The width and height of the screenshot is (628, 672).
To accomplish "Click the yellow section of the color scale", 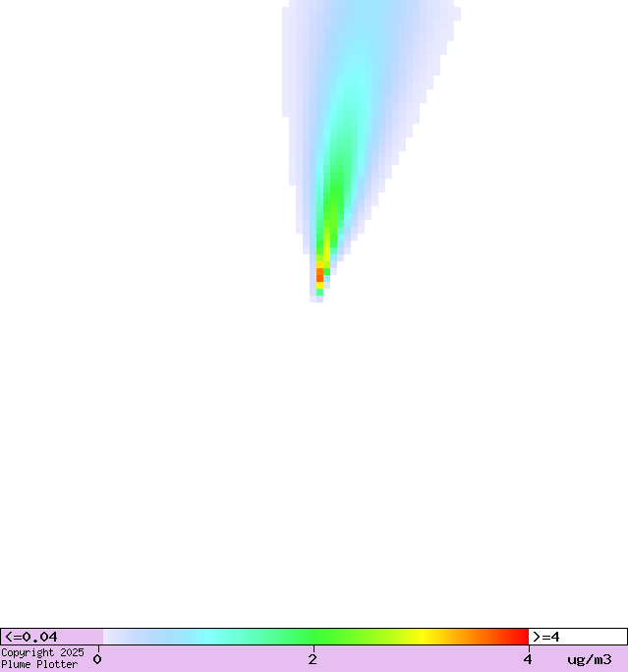I will coord(423,637).
